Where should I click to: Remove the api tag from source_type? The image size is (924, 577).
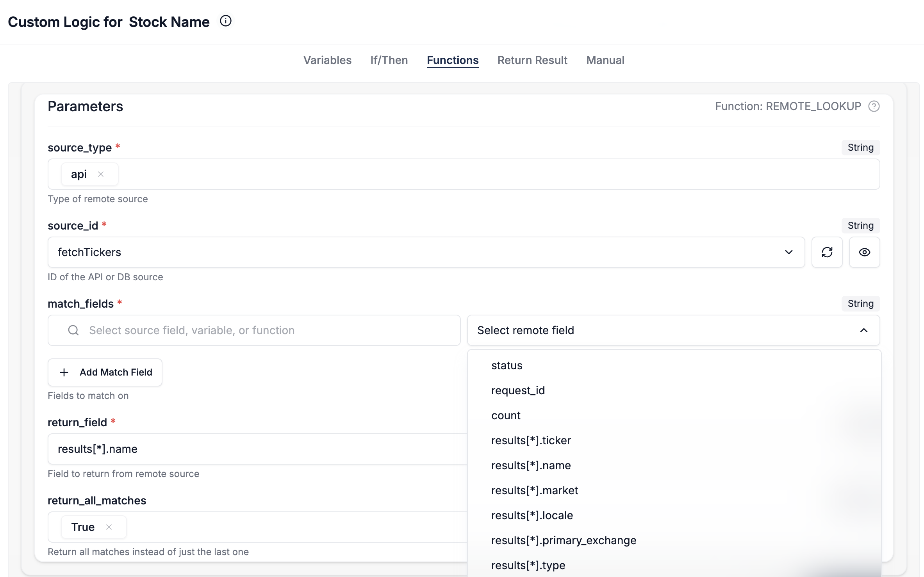(101, 174)
